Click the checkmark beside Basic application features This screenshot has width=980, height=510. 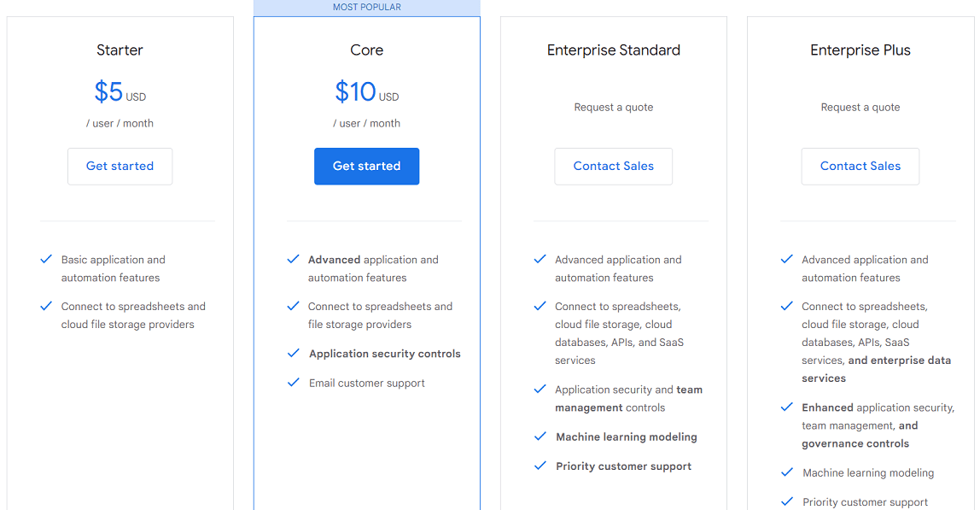tap(46, 259)
